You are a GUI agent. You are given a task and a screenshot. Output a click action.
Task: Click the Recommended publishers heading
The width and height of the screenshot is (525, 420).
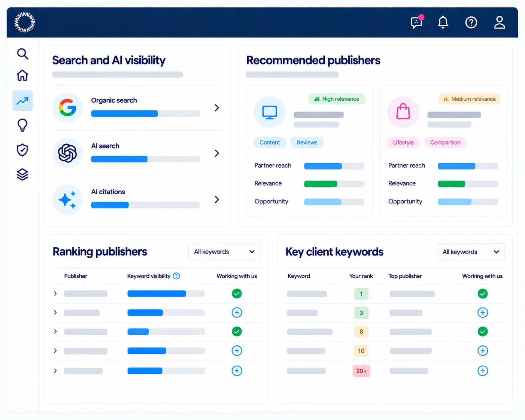313,60
